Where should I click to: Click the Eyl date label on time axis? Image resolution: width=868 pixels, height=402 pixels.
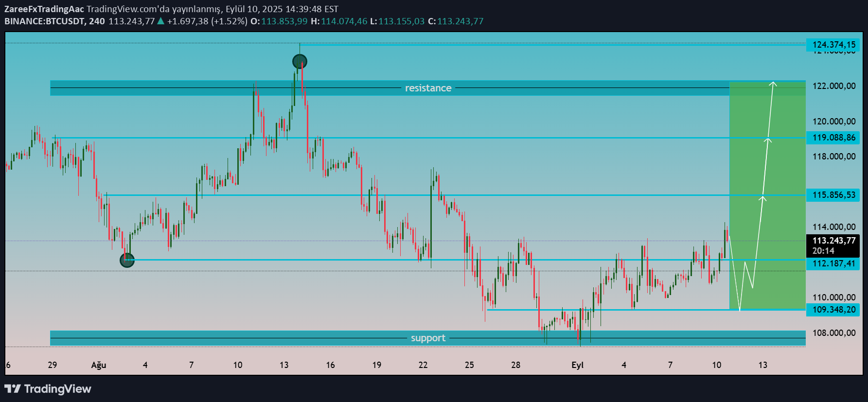[577, 365]
